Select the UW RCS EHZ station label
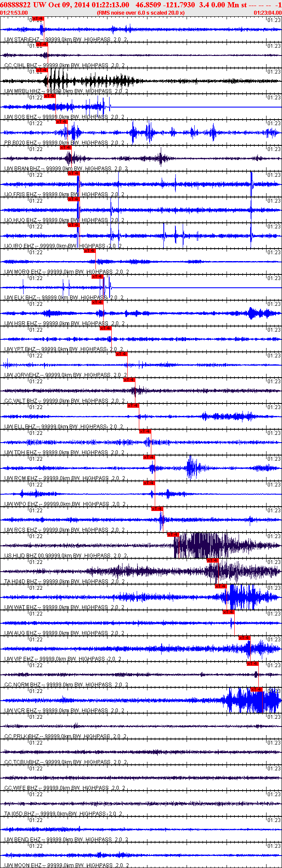 click(x=21, y=530)
